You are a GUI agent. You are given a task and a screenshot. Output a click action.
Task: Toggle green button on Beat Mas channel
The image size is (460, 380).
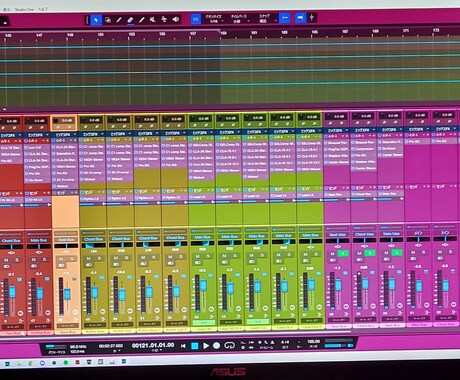point(343,254)
